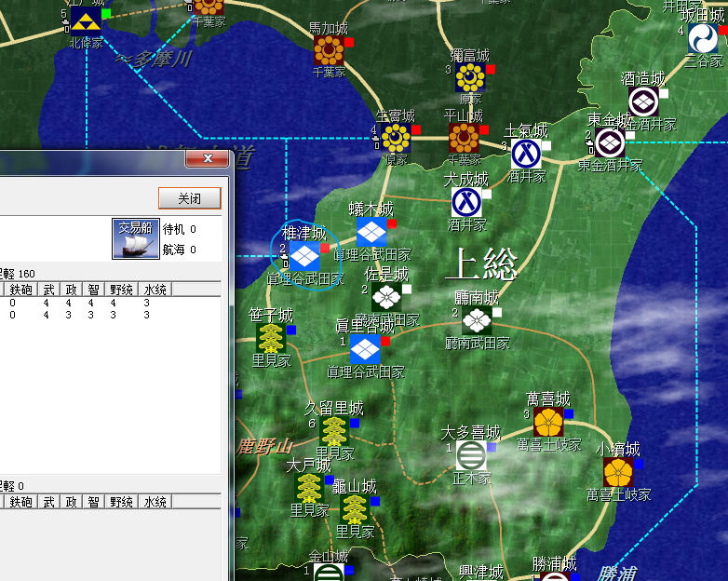Select the 久留里城 castle crest
The height and width of the screenshot is (581, 728).
[x=334, y=431]
